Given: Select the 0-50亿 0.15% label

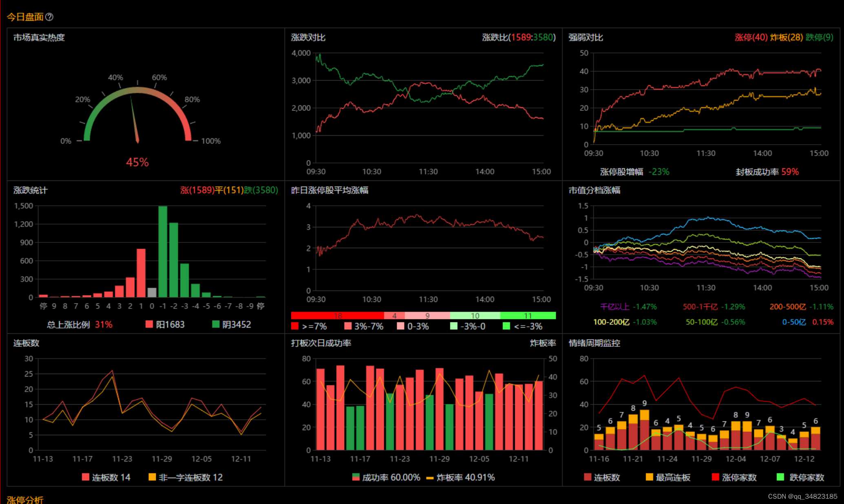Looking at the screenshot, I should [x=807, y=322].
